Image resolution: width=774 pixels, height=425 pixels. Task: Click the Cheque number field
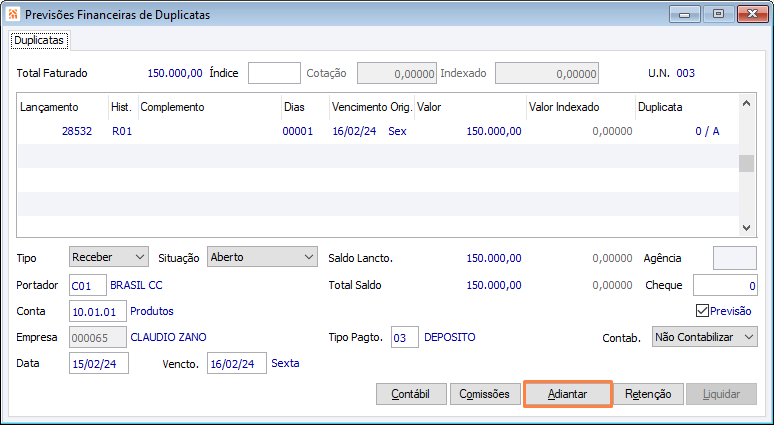[724, 285]
